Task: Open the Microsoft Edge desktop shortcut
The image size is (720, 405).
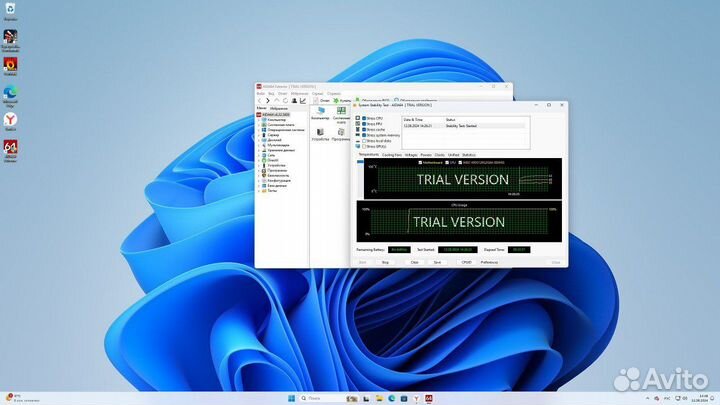Action: [x=10, y=93]
